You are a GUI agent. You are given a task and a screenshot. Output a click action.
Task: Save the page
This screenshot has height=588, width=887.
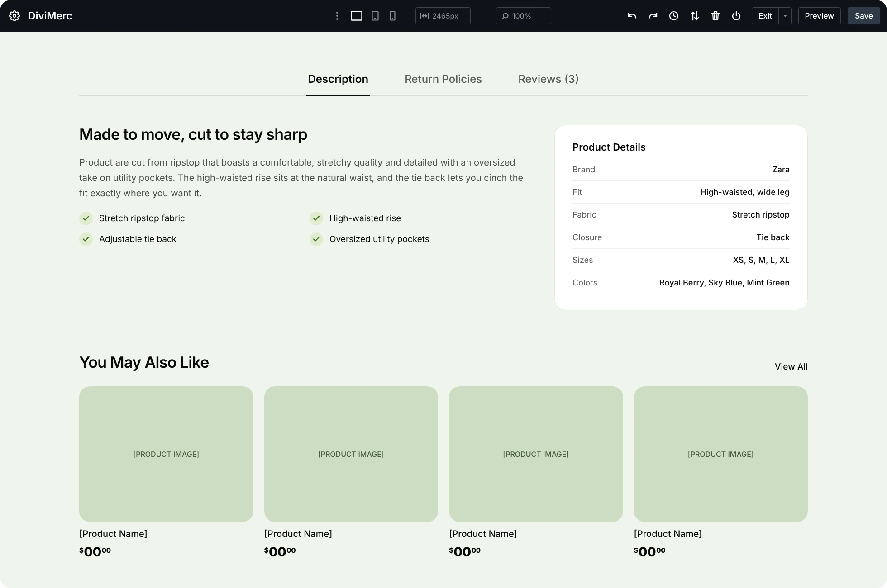click(863, 16)
